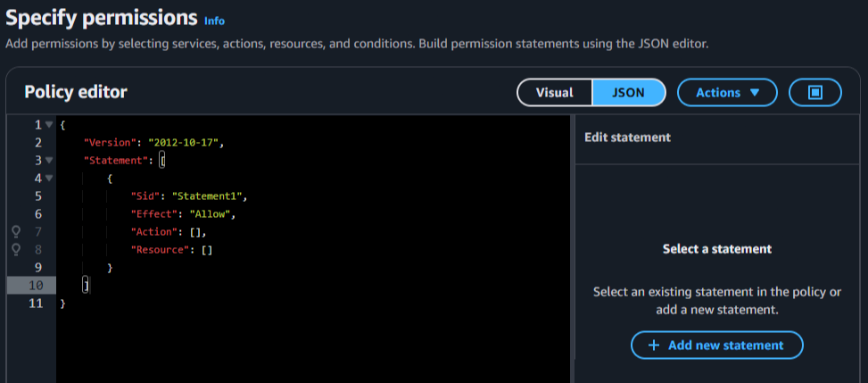Click the "Resource" key on line 8
The height and width of the screenshot is (383, 868).
pyautogui.click(x=160, y=250)
